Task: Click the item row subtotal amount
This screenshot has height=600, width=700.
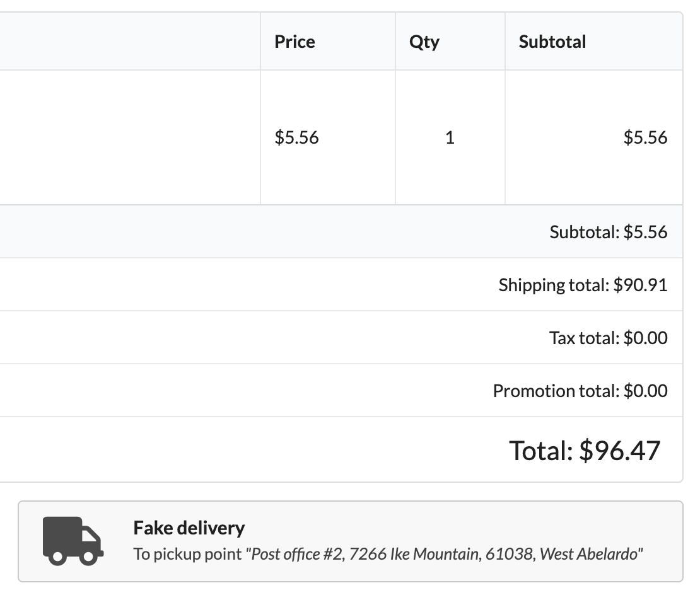Action: (x=645, y=137)
